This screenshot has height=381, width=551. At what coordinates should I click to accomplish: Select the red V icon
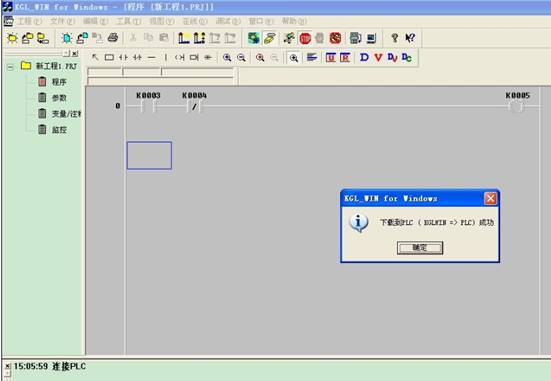click(378, 57)
